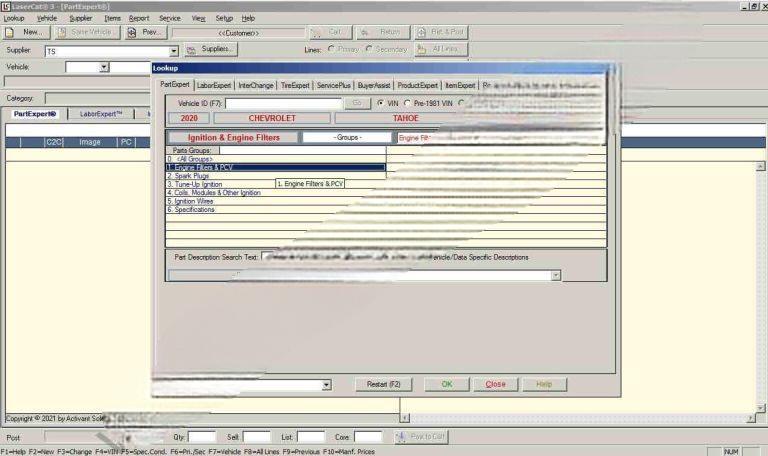768x456 pixels.
Task: Click the Go button beside Vehicle ID
Action: [357, 103]
